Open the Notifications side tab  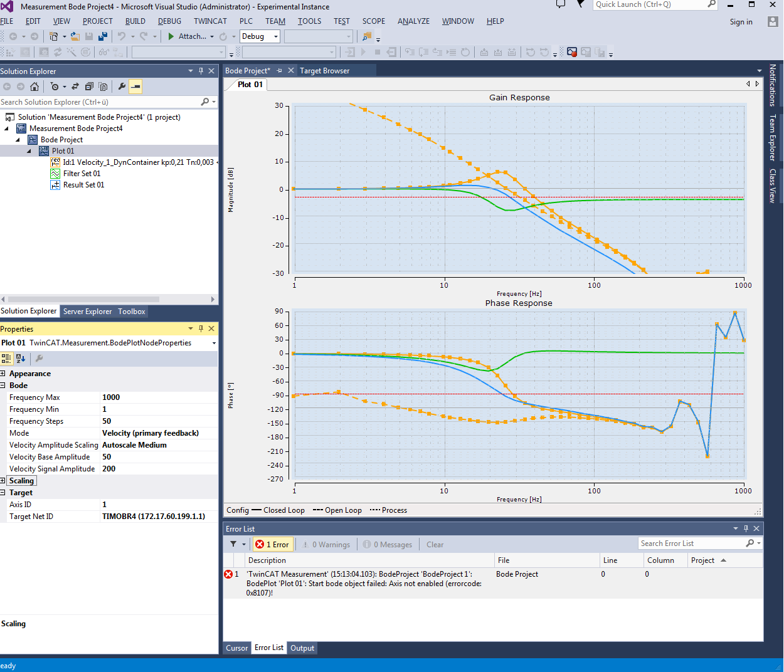pos(772,85)
